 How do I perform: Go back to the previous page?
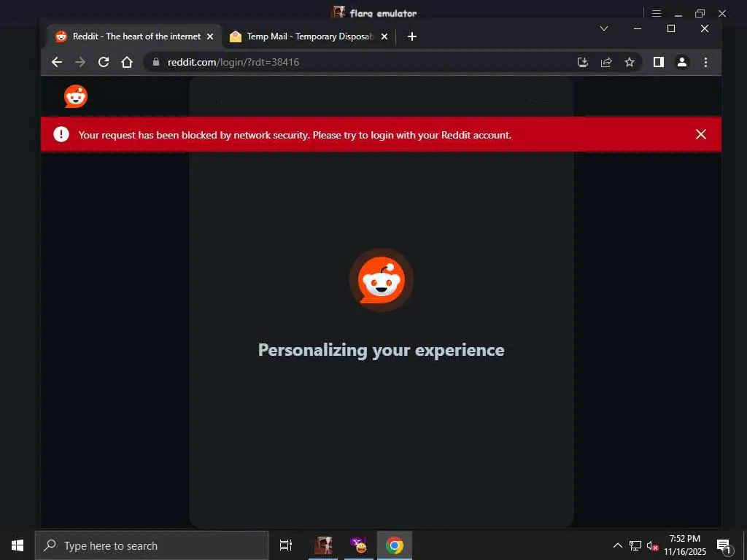pos(57,62)
